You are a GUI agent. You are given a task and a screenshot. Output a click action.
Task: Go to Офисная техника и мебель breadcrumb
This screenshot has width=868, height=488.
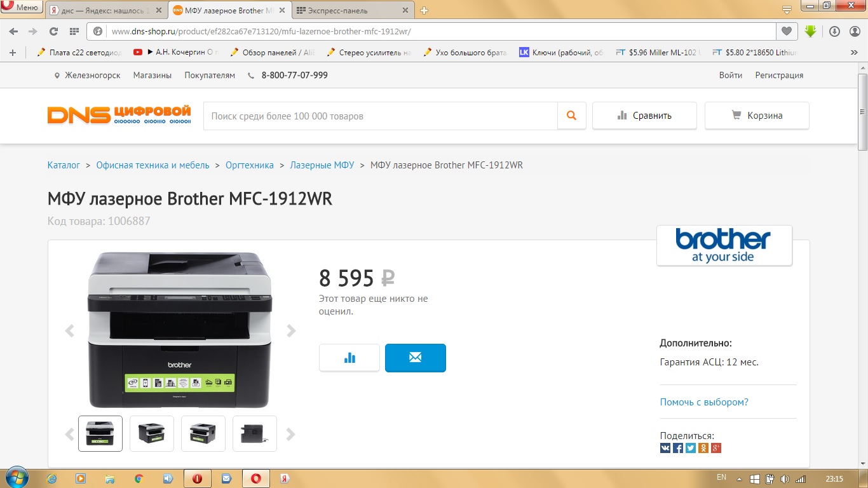click(153, 165)
